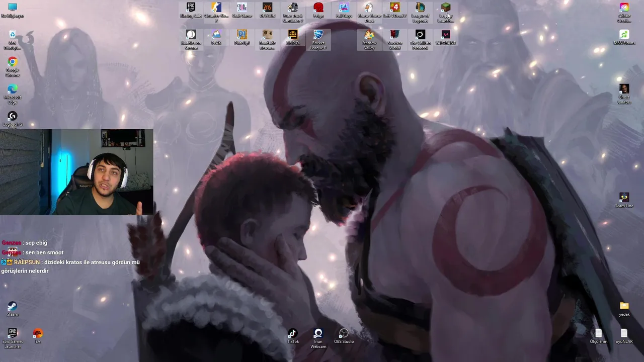Open the R.E.P.O. game shortcut
Image resolution: width=644 pixels, height=362 pixels.
293,38
